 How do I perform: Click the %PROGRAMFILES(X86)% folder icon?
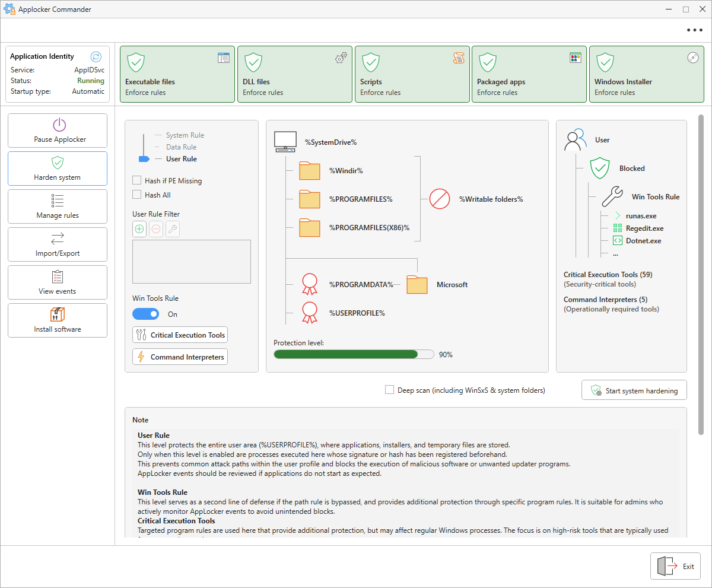coord(310,227)
